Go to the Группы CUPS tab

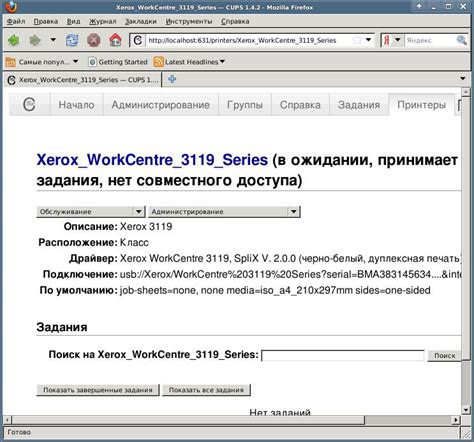click(245, 105)
